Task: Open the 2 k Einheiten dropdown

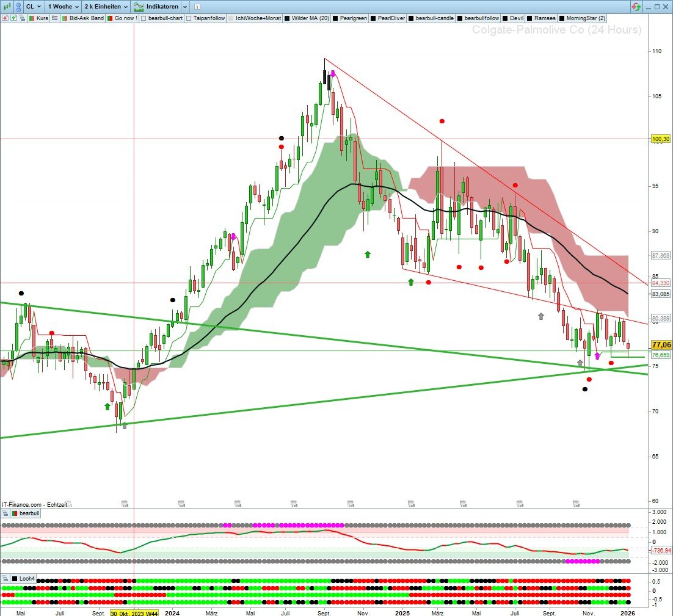Action: [106, 6]
